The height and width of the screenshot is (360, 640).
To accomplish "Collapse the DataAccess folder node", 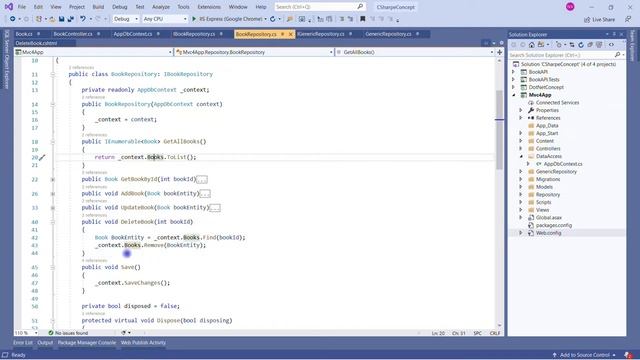I will pos(521,156).
